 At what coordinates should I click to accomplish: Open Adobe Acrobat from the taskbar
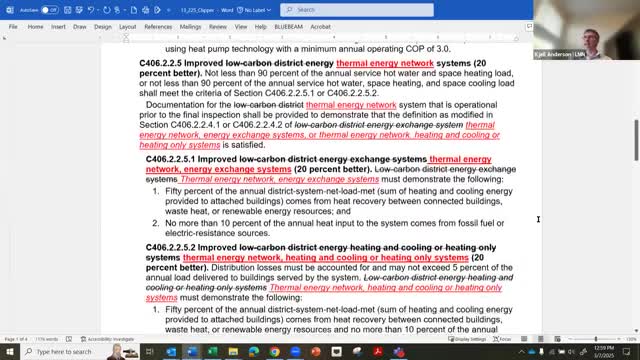(x=378, y=351)
